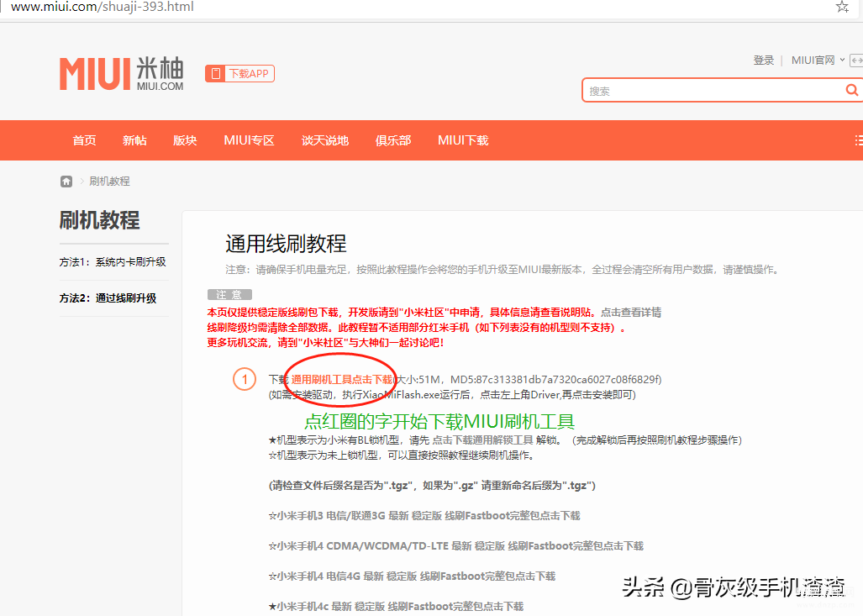Open 刷机教程 breadcrumb link
863x616 pixels.
[109, 182]
